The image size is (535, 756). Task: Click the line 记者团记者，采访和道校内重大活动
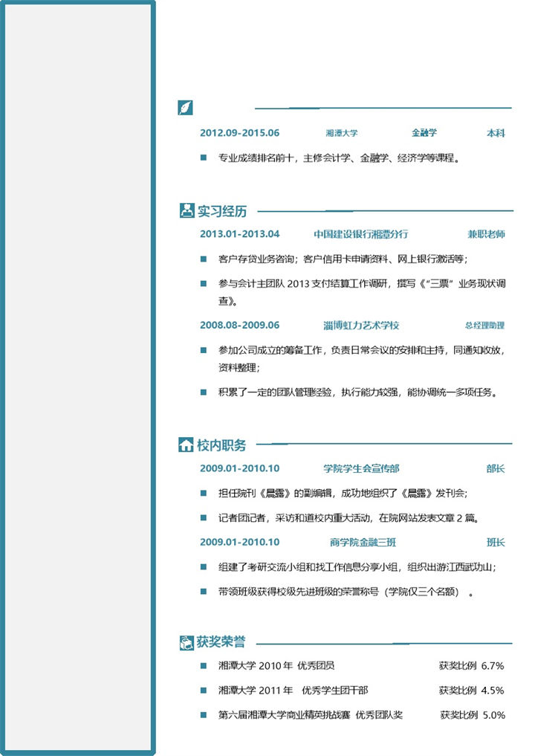pos(348,518)
